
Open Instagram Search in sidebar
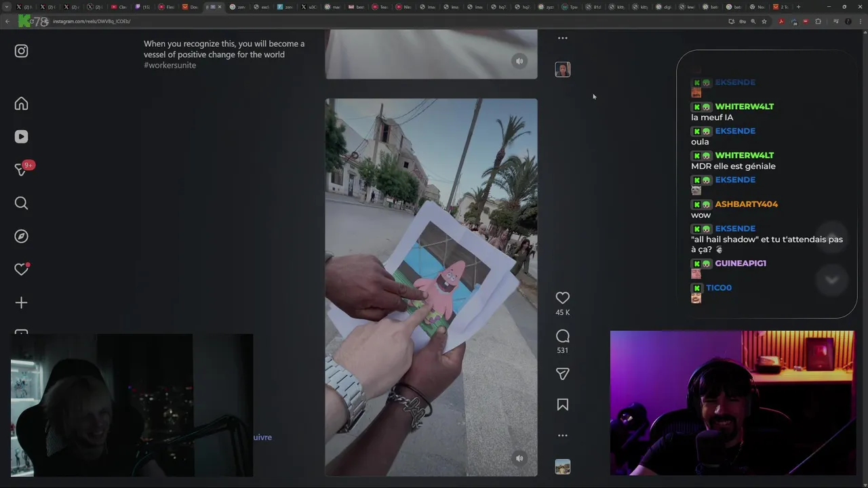(x=21, y=203)
